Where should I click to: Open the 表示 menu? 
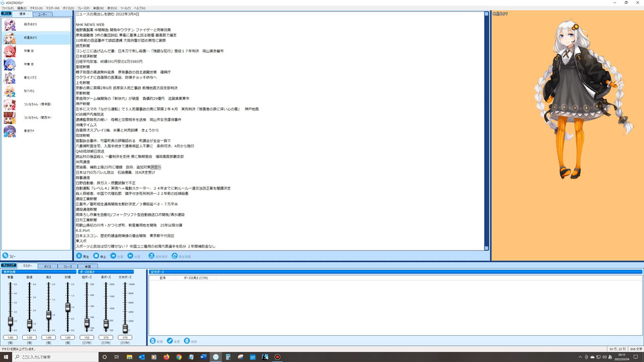(112, 8)
